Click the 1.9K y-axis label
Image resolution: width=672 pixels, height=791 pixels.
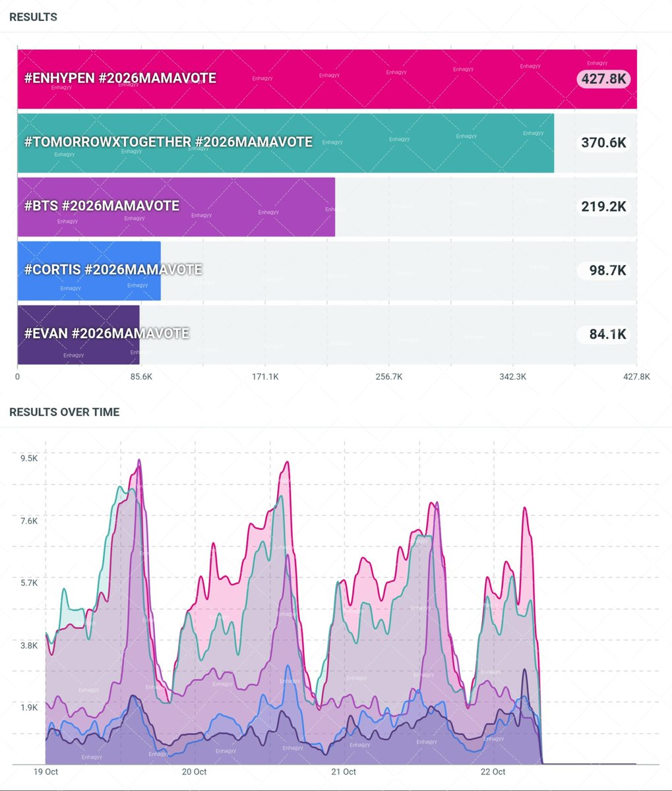pyautogui.click(x=30, y=707)
